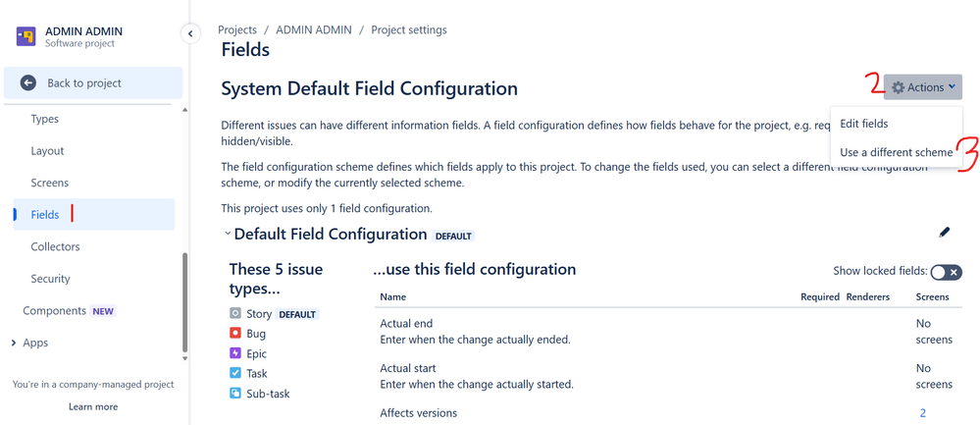Toggle the Show locked fields switch
Viewport: 980px width, 425px height.
click(x=946, y=273)
